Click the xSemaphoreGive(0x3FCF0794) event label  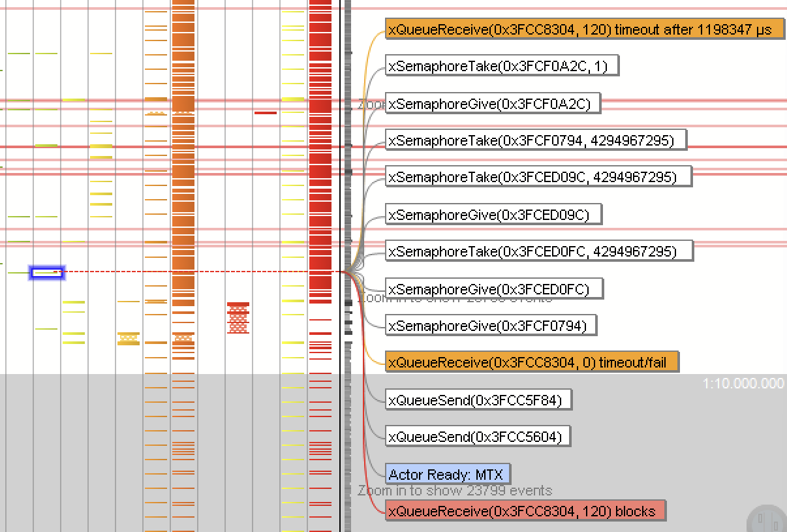(490, 325)
